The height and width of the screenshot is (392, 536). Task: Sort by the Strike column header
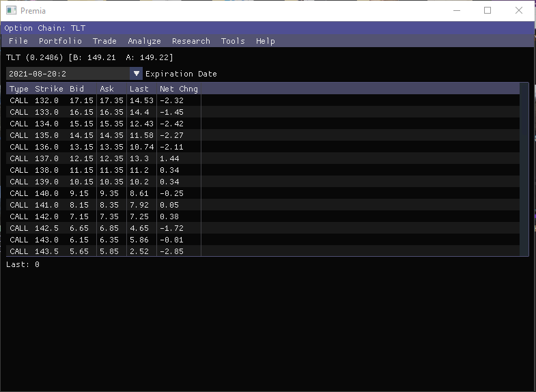(49, 89)
